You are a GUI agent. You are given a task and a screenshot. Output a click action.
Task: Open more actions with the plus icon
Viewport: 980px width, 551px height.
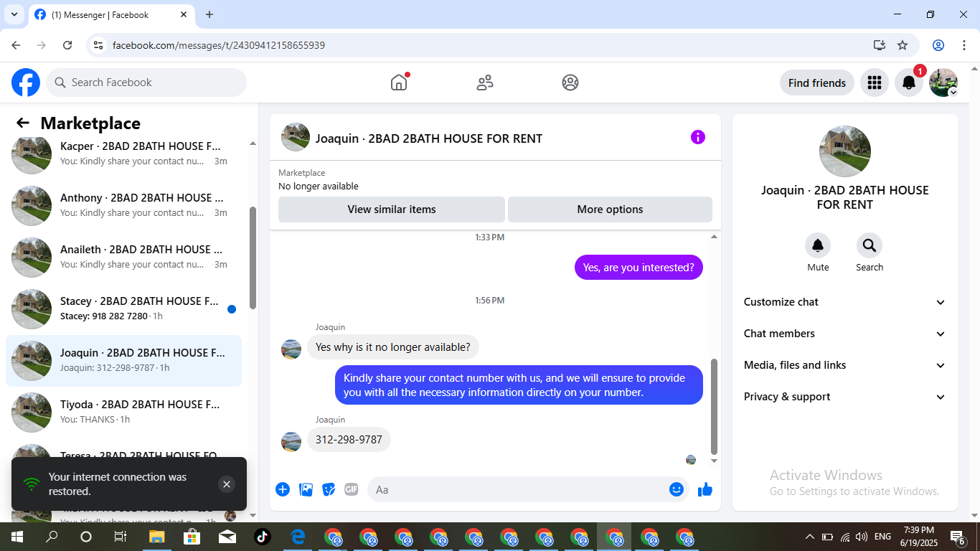tap(283, 489)
